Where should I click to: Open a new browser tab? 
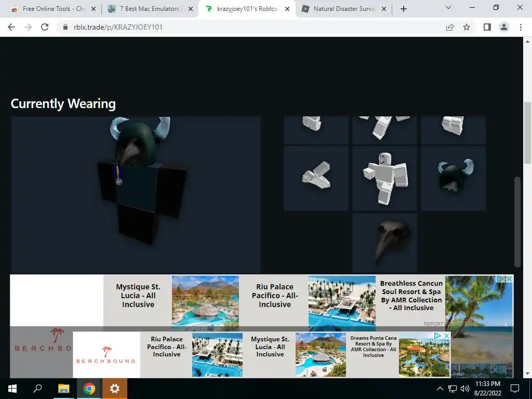[x=403, y=9]
